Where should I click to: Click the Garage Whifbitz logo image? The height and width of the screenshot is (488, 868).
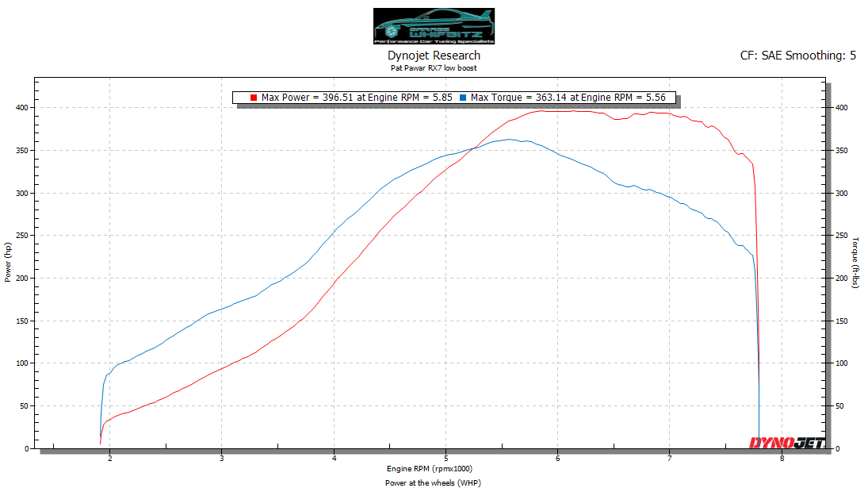point(434,26)
